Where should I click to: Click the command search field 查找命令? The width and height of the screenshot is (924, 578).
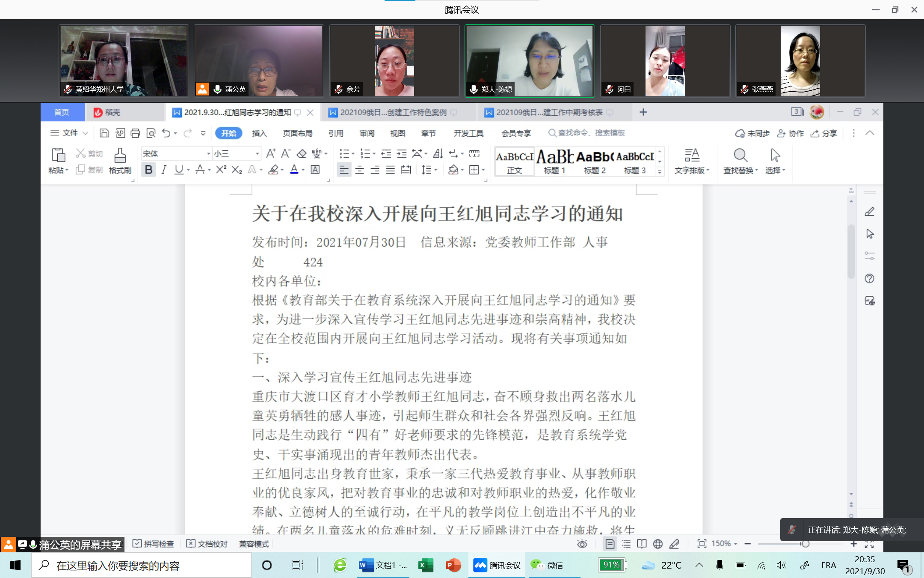[x=587, y=133]
